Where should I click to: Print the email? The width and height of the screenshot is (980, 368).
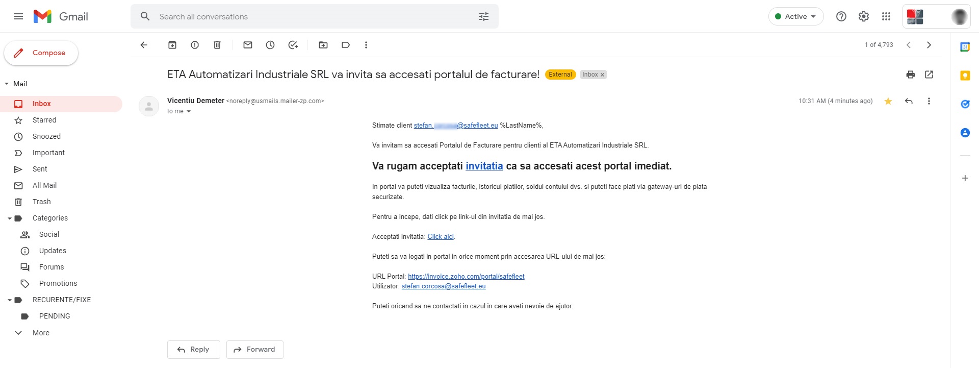[x=911, y=75]
